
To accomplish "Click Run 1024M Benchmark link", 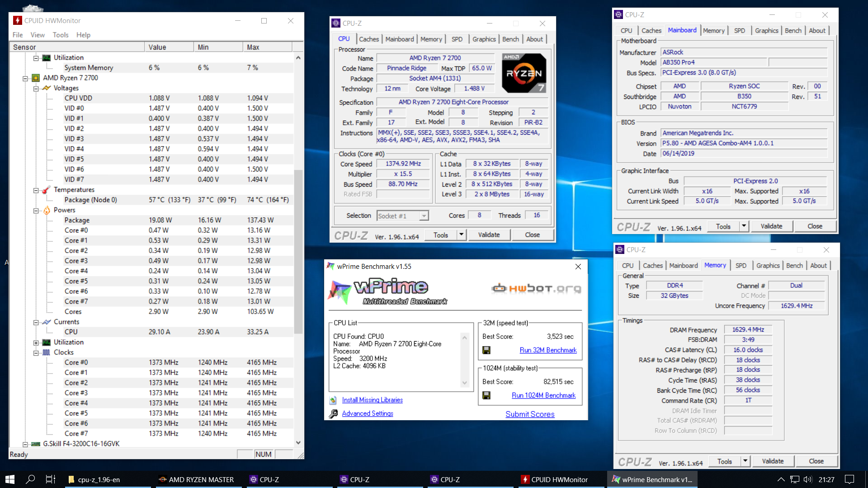I will click(543, 395).
